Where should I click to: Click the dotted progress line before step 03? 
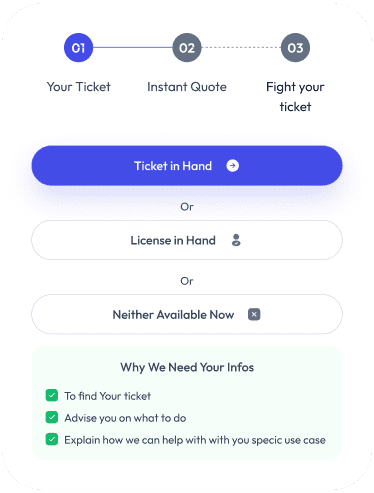pos(241,47)
